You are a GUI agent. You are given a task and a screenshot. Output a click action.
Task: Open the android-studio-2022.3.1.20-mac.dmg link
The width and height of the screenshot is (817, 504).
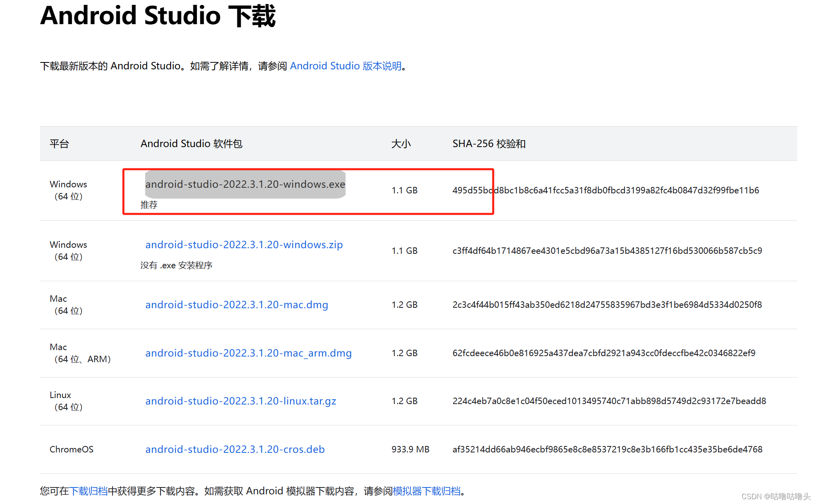pyautogui.click(x=236, y=305)
